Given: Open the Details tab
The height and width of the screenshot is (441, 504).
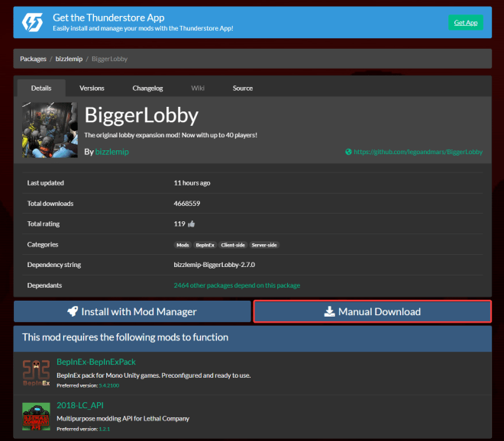Looking at the screenshot, I should coord(41,88).
